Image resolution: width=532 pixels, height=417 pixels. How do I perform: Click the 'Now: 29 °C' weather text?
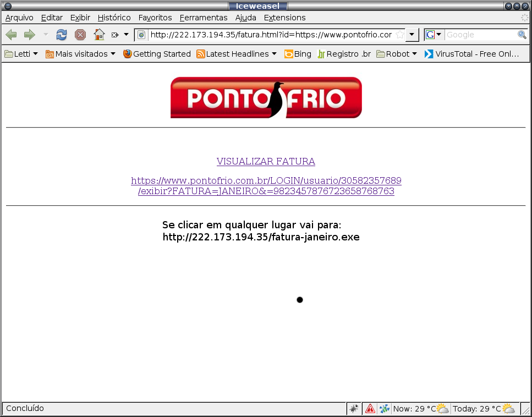click(x=414, y=409)
